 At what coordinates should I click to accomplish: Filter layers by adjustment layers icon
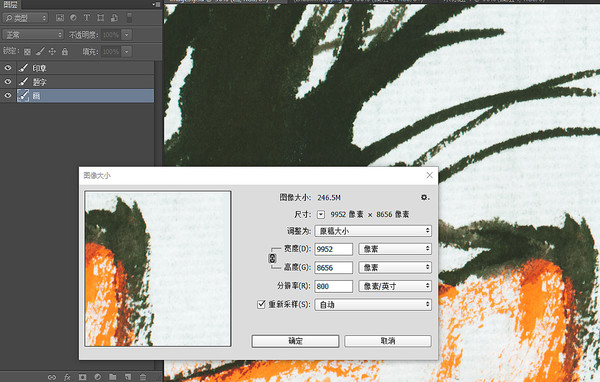click(x=73, y=18)
